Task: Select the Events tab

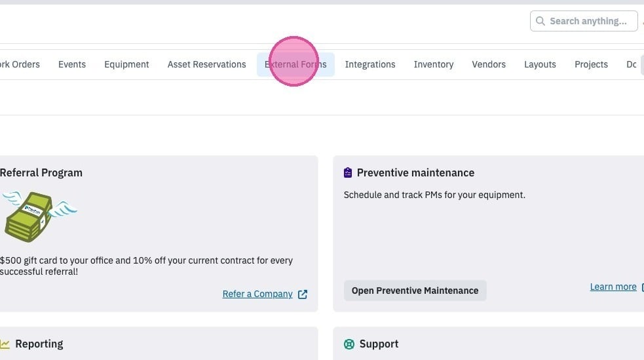Action: (72, 64)
